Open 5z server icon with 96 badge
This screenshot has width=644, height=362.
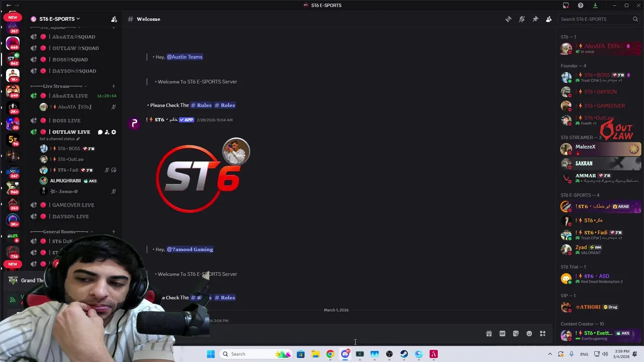point(13,140)
